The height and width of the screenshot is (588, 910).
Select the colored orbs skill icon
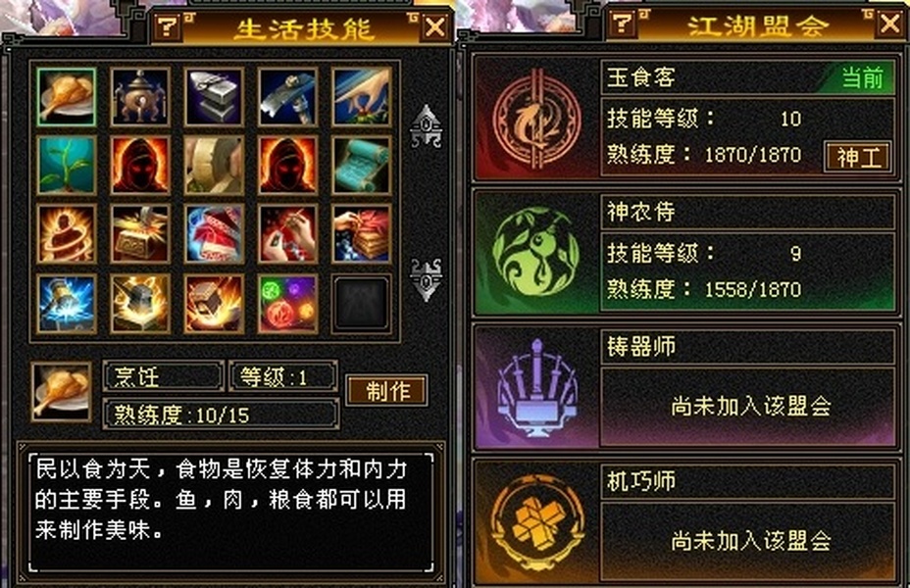coord(287,304)
